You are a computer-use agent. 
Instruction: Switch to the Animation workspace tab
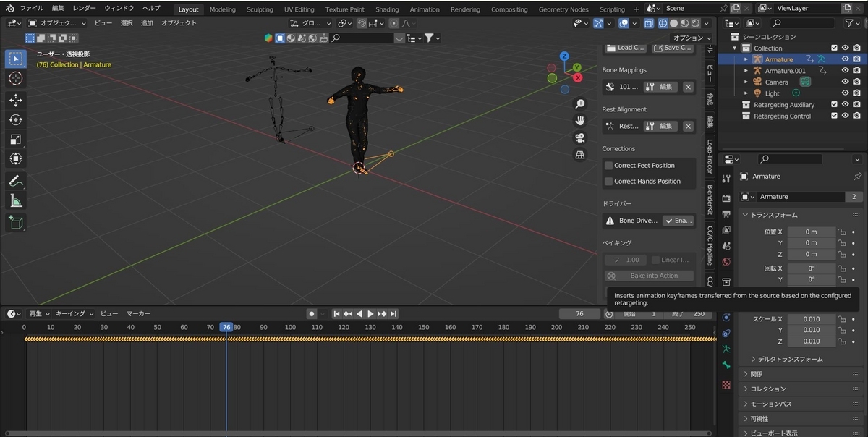pos(424,9)
